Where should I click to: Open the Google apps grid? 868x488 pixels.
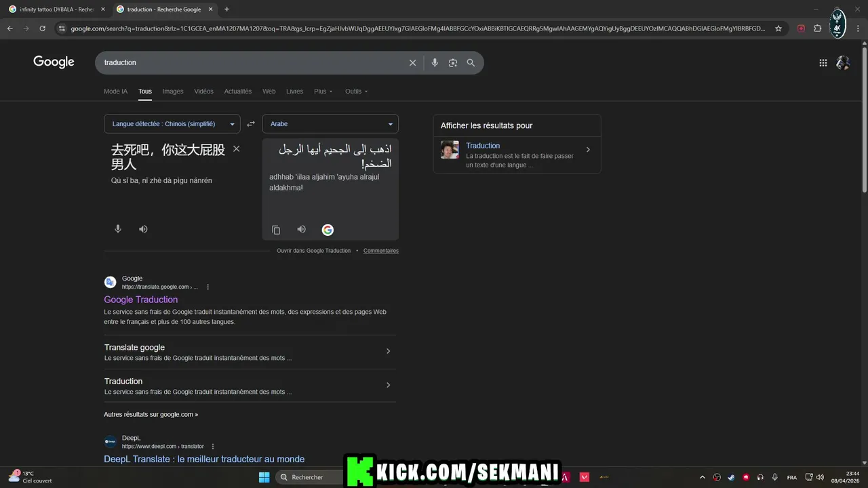point(823,62)
